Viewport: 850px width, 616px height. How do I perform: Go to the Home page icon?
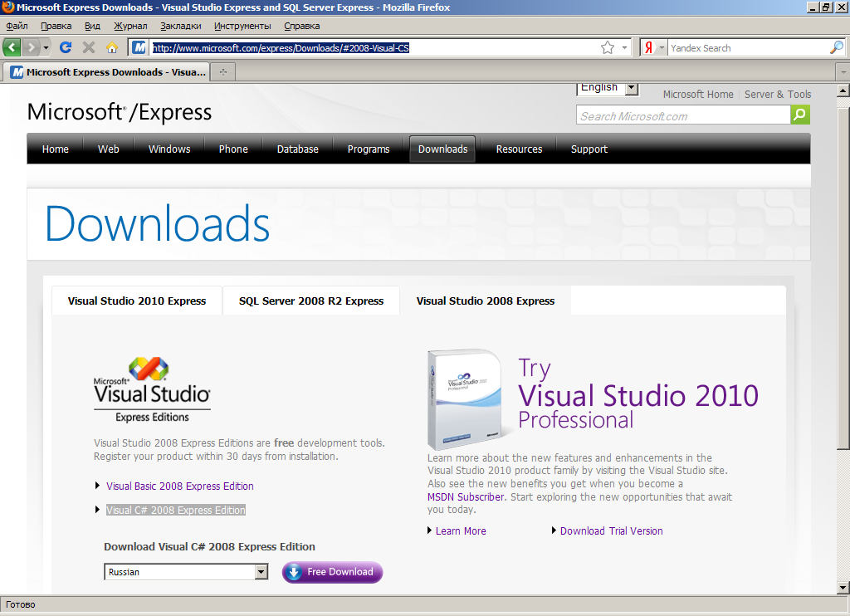(x=112, y=47)
